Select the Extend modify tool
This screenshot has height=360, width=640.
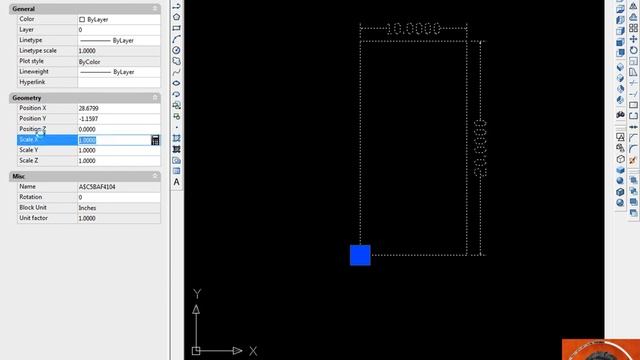point(633,94)
